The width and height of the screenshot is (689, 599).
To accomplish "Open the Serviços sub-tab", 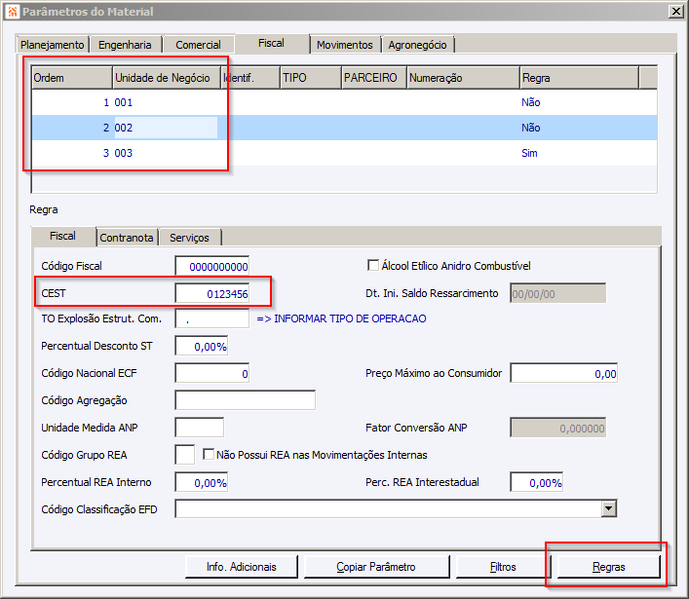I will [189, 238].
